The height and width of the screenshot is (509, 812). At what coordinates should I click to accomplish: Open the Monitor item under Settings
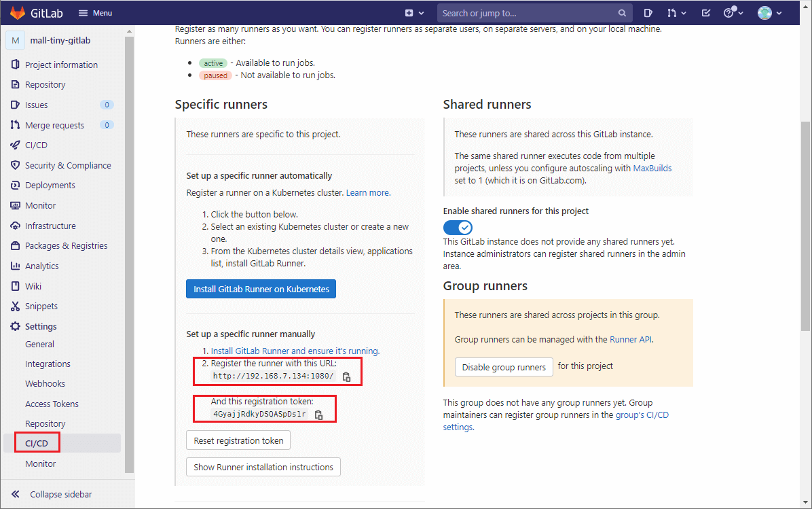pyautogui.click(x=40, y=463)
